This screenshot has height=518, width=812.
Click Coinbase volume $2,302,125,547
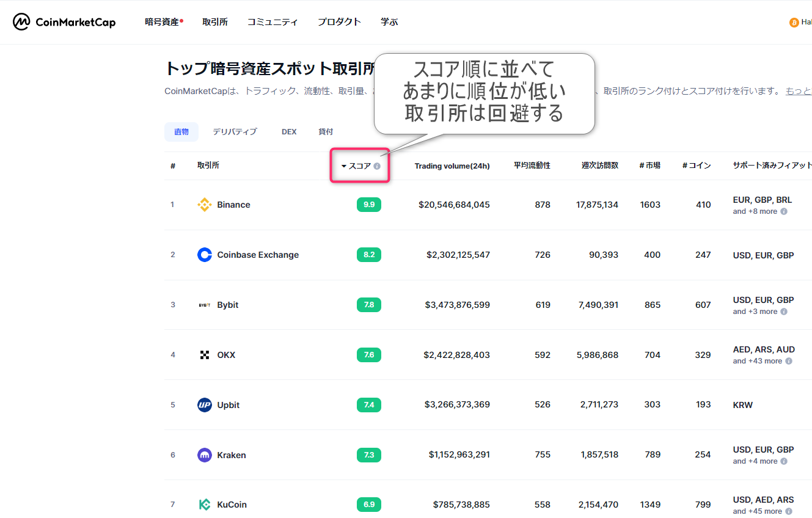tap(458, 255)
